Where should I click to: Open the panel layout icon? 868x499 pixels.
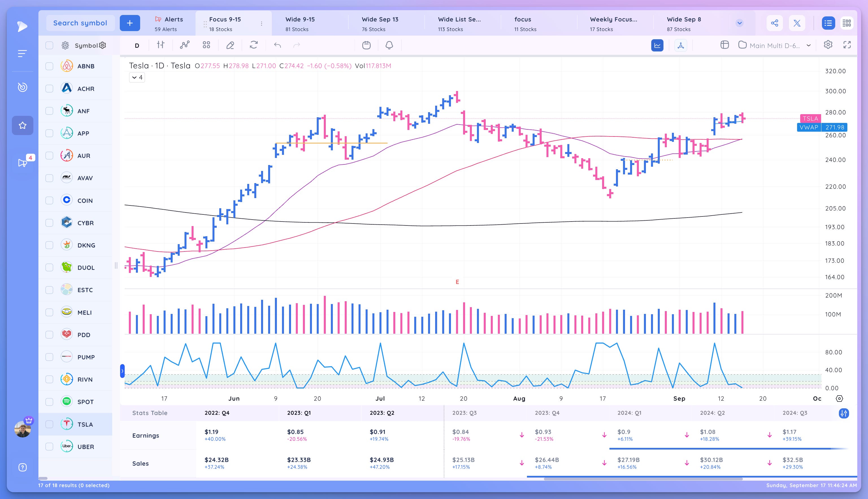[724, 45]
